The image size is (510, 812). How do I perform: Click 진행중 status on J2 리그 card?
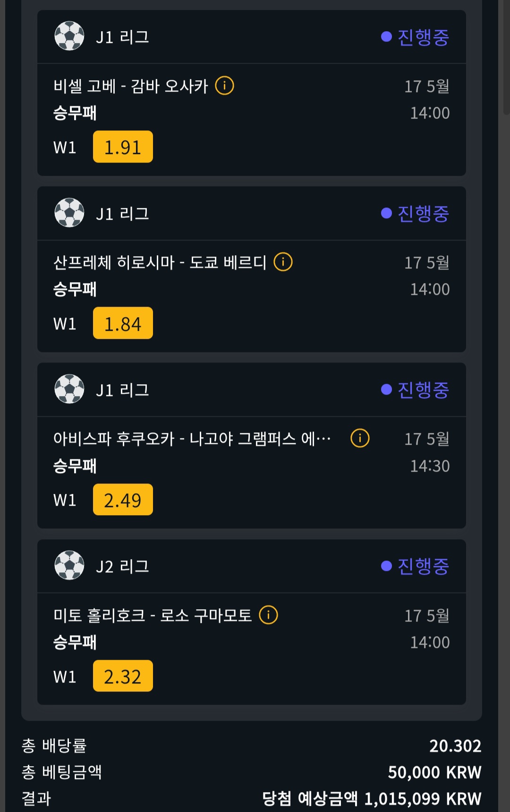(x=415, y=566)
